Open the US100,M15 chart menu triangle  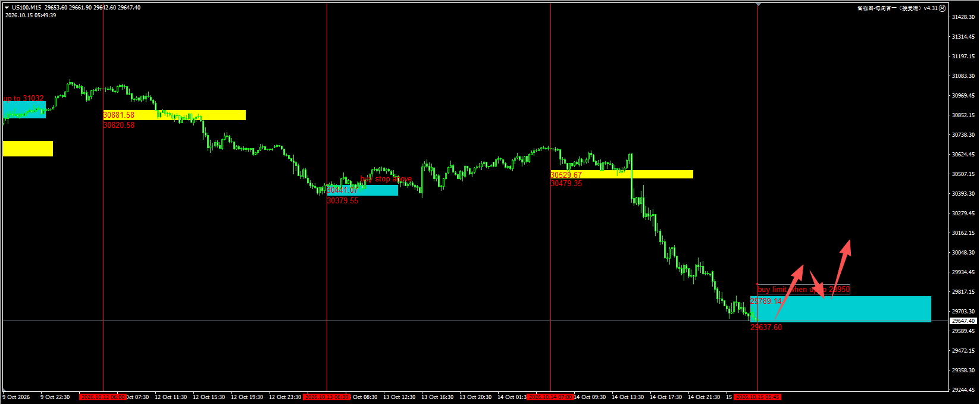click(x=7, y=8)
